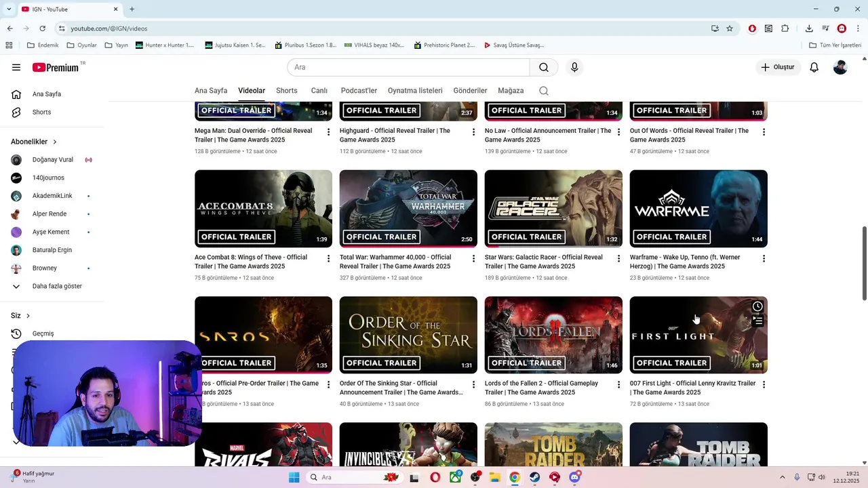Screen dimensions: 868x488
Task: Open the Hunter x Hunter bookmark
Action: click(165, 45)
